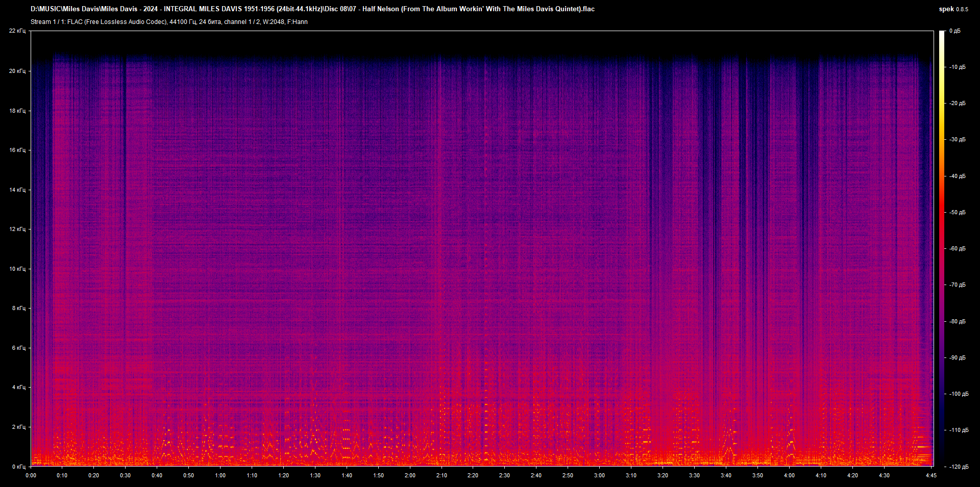Click the 20 кГц frequency axis label

[x=17, y=71]
